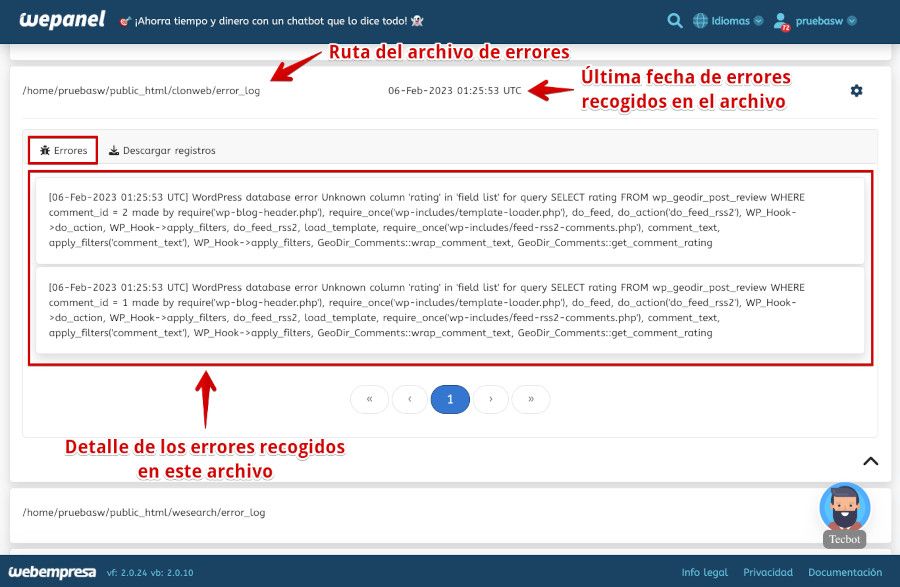Image resolution: width=900 pixels, height=587 pixels.
Task: Collapse the clonweb error_log panel
Action: [870, 461]
